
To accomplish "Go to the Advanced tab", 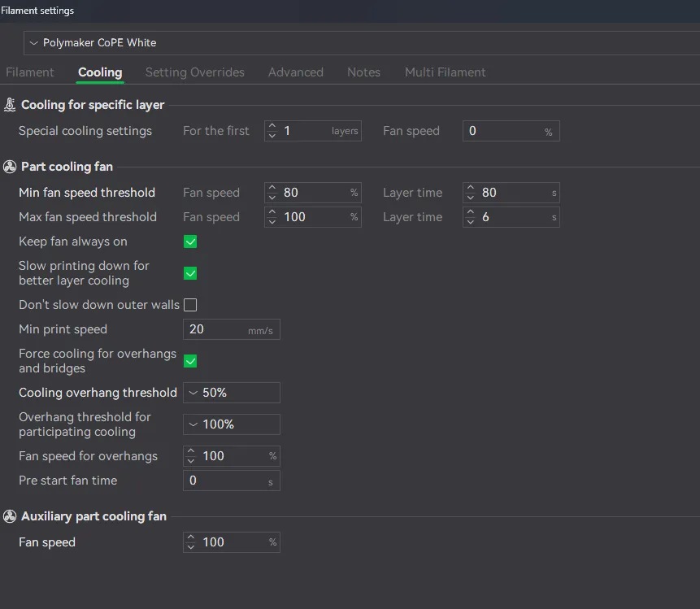I will [x=296, y=72].
